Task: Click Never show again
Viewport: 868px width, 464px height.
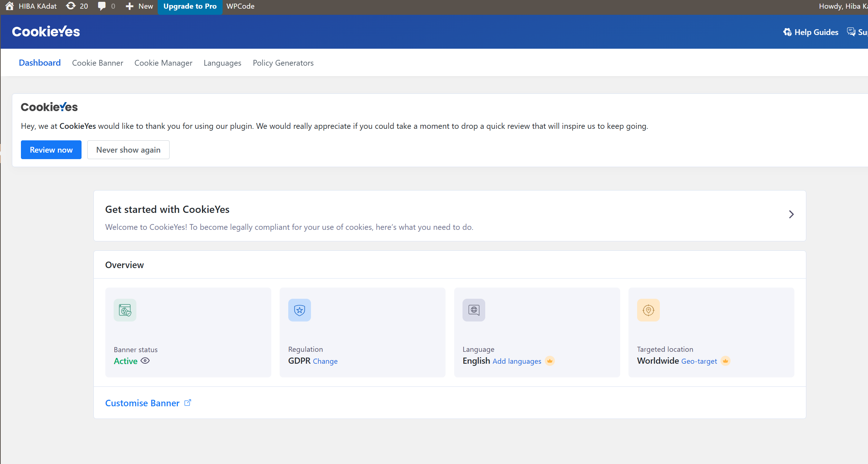Action: [x=128, y=150]
